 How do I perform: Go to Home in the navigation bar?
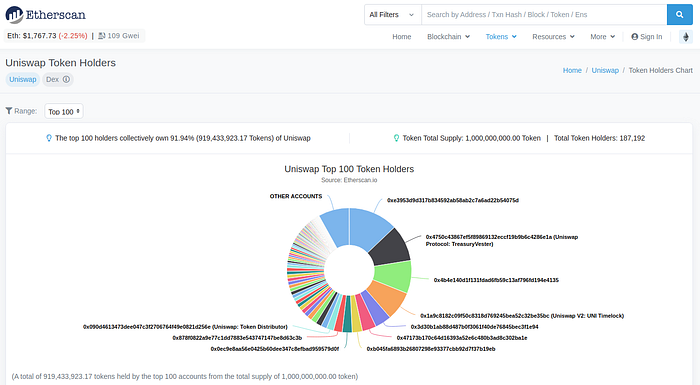point(402,37)
